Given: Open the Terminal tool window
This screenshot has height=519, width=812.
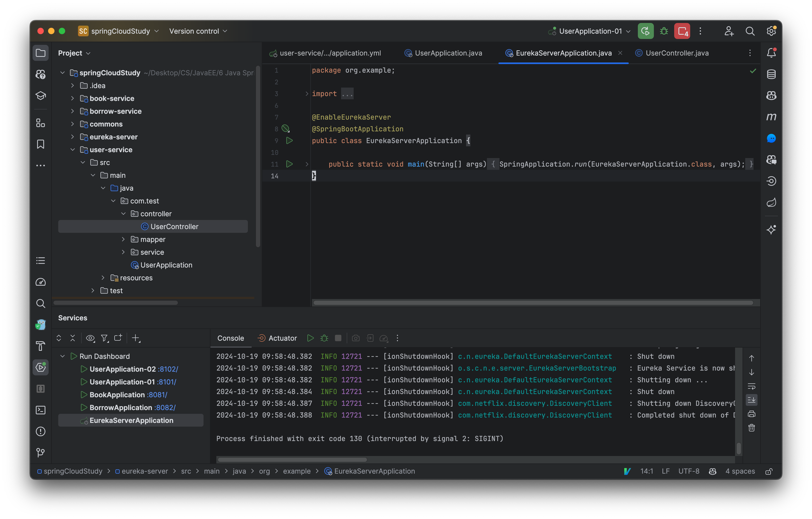Looking at the screenshot, I should pyautogui.click(x=40, y=410).
